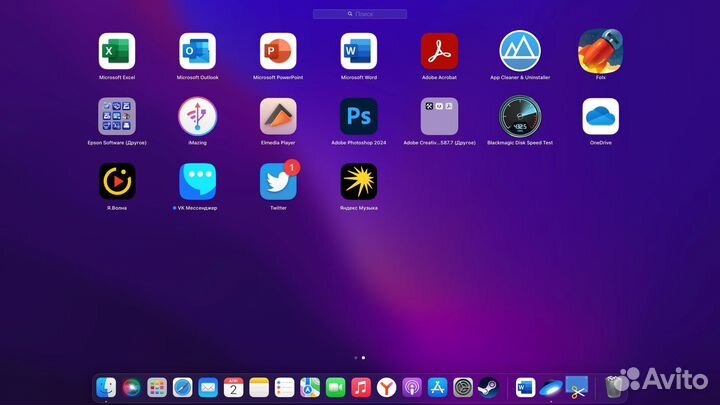
Task: Launch the Я.Волна app
Action: click(x=117, y=181)
